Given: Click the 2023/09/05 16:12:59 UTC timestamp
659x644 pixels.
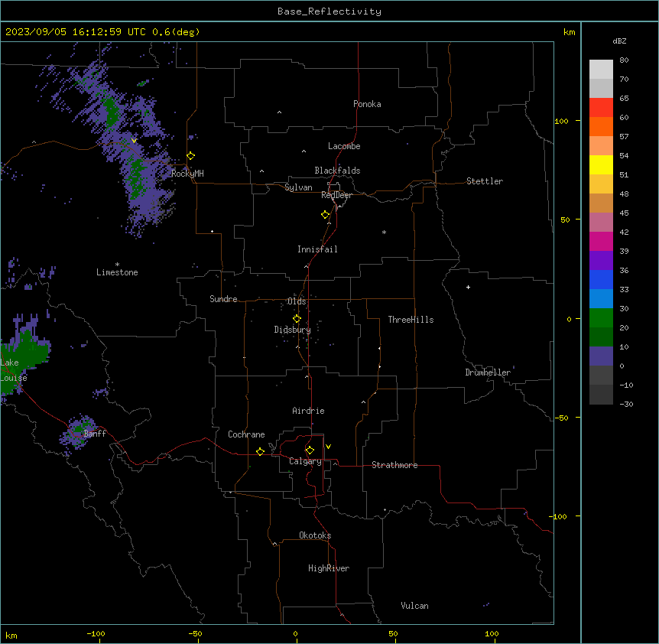Looking at the screenshot, I should click(x=76, y=32).
